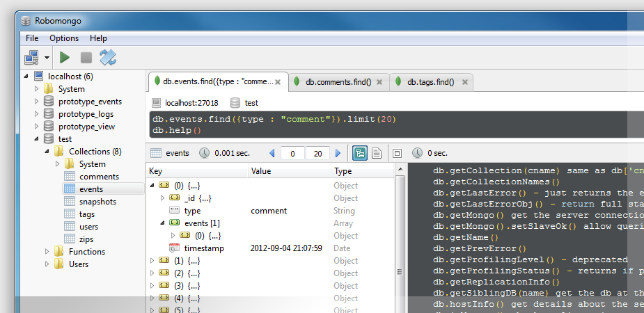Switch to the db.comments.find() tab
The width and height of the screenshot is (644, 313).
[338, 82]
